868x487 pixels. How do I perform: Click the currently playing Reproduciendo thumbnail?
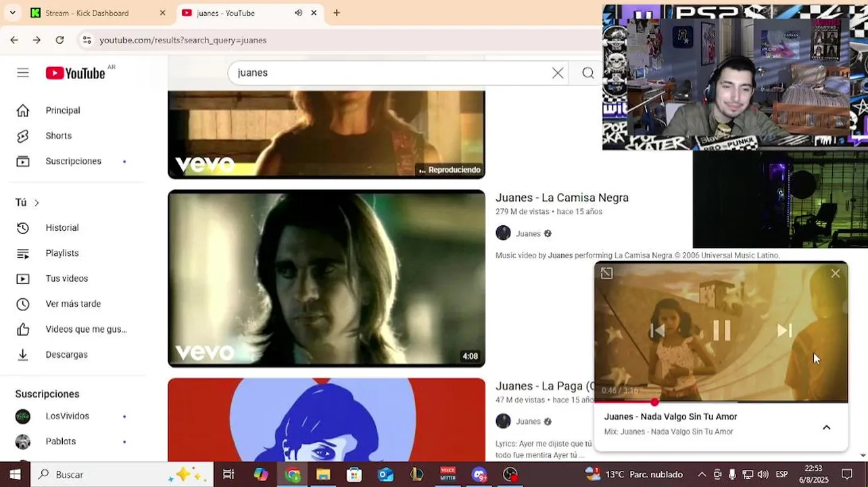click(327, 134)
